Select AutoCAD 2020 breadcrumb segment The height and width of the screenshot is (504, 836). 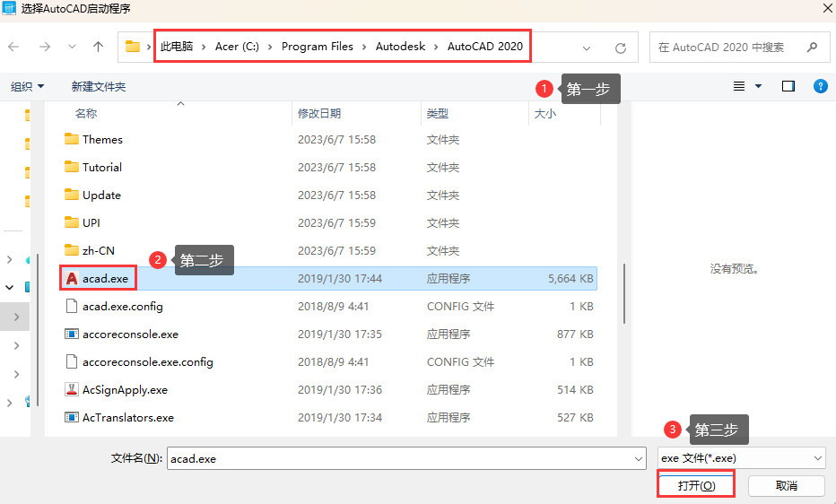point(485,47)
